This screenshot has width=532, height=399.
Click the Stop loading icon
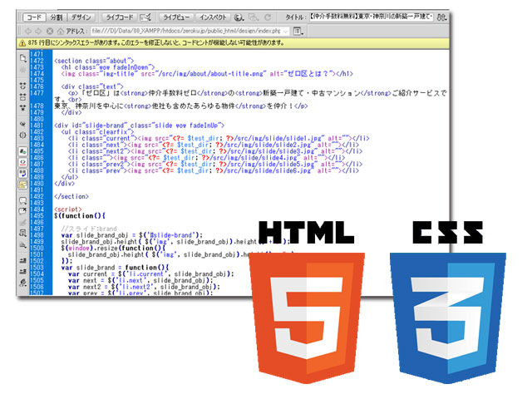pos(50,32)
